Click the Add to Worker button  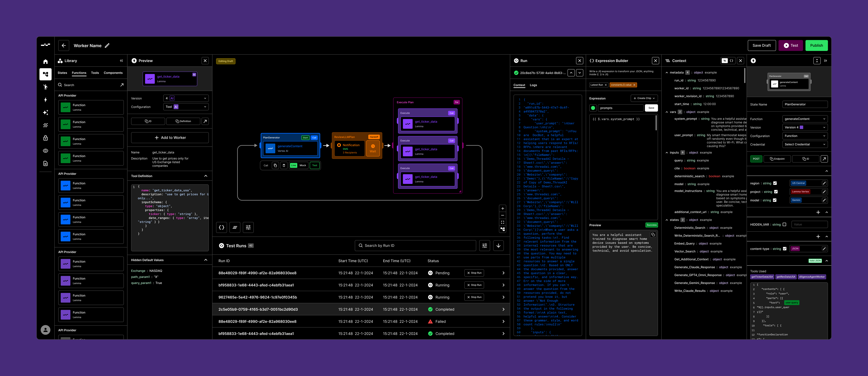[x=170, y=138]
